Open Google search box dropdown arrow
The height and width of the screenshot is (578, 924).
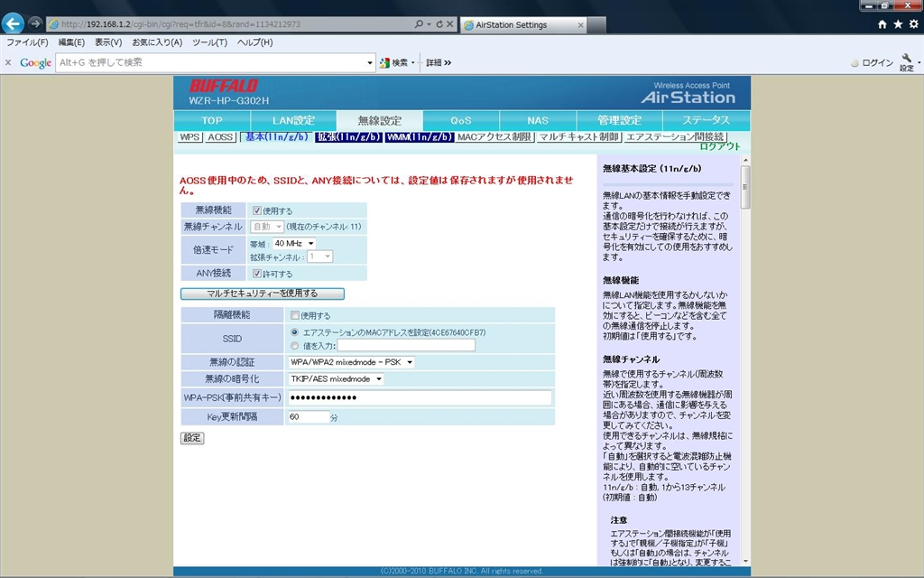point(369,62)
